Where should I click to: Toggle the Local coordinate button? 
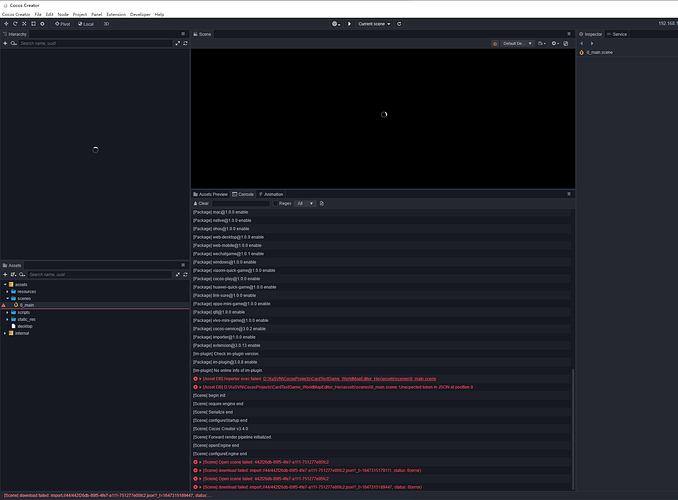(86, 23)
